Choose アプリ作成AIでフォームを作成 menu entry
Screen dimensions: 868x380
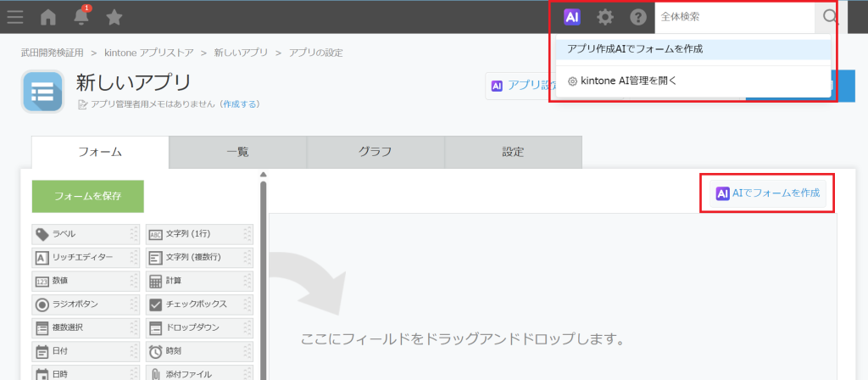point(693,48)
